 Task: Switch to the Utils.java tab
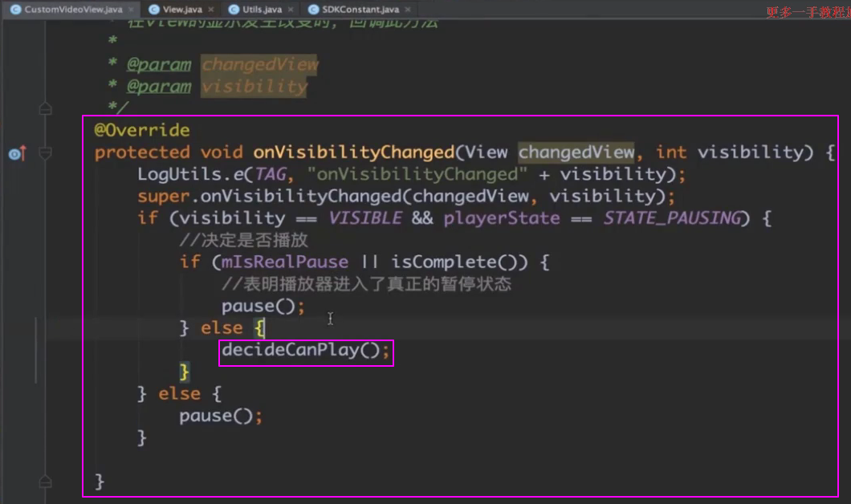coord(262,9)
